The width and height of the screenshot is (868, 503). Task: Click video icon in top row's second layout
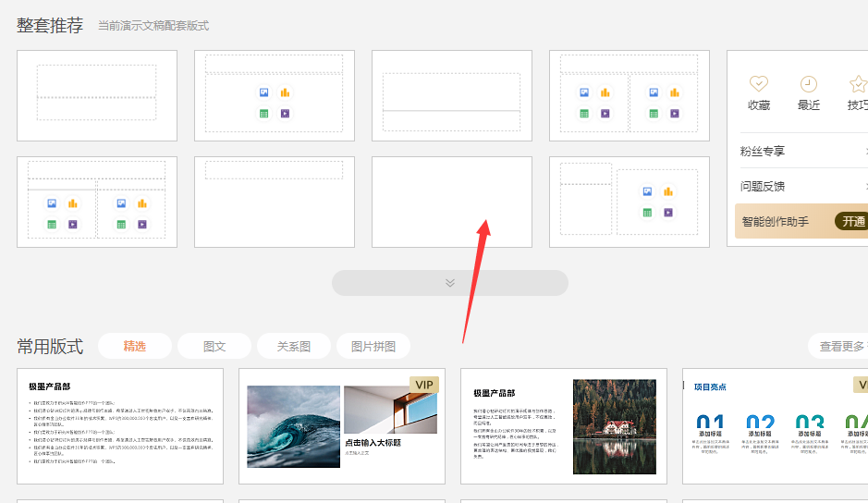(x=285, y=114)
